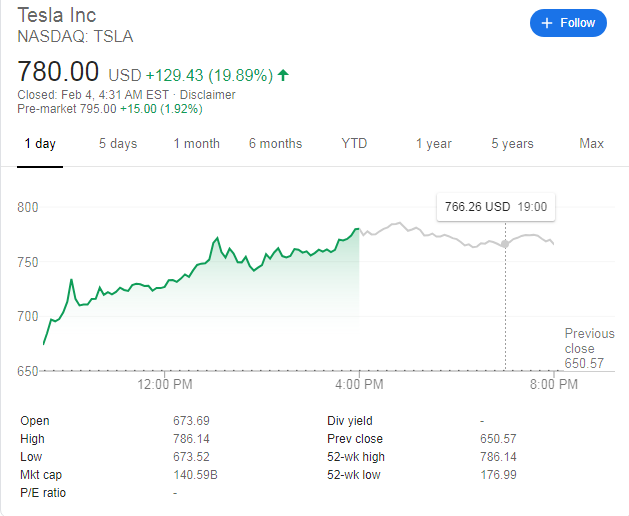Click the 780.00 stock price
The height and width of the screenshot is (516, 629).
pos(58,72)
